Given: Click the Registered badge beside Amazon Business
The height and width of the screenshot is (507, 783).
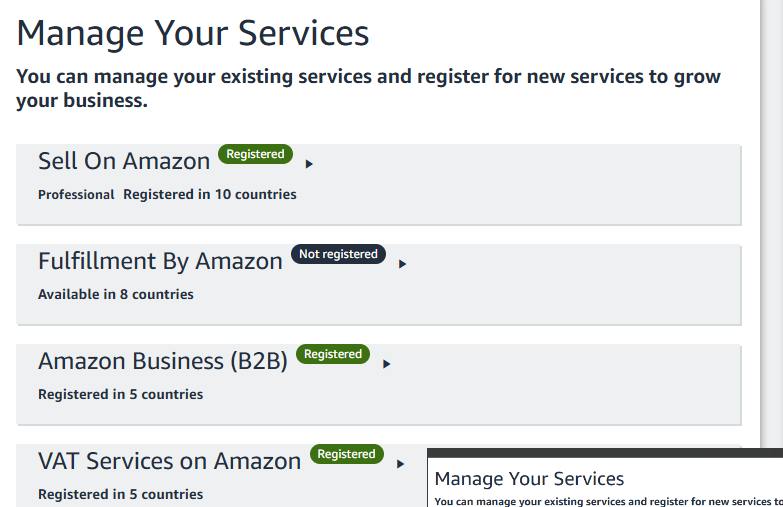Looking at the screenshot, I should tap(333, 354).
